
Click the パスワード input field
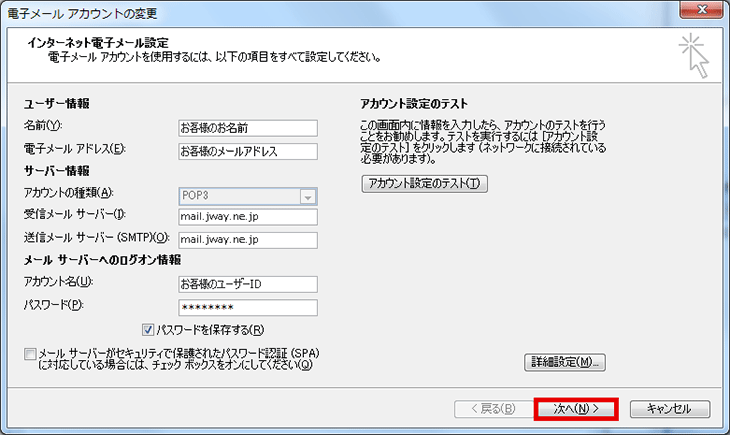point(248,307)
